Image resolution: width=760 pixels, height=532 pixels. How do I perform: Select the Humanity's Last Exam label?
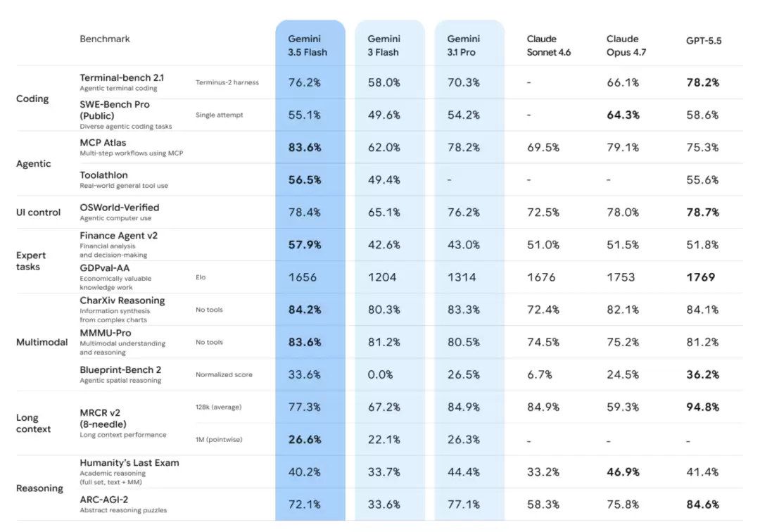pyautogui.click(x=129, y=463)
